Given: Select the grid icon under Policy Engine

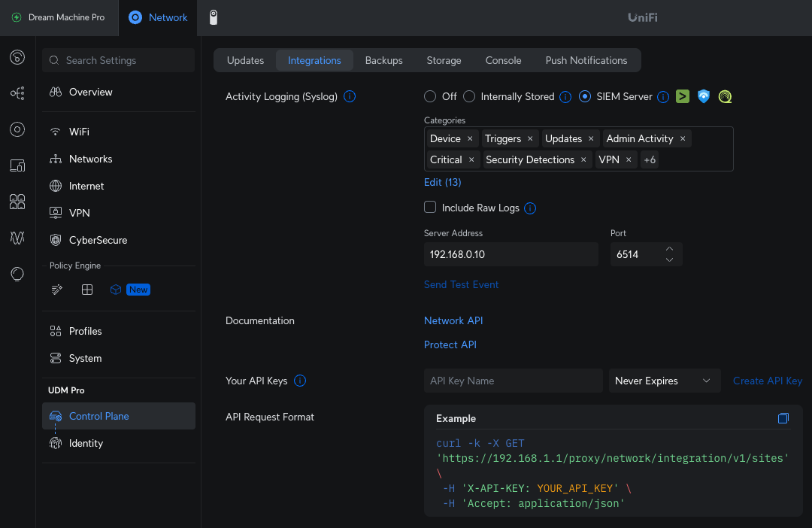Looking at the screenshot, I should pyautogui.click(x=86, y=289).
